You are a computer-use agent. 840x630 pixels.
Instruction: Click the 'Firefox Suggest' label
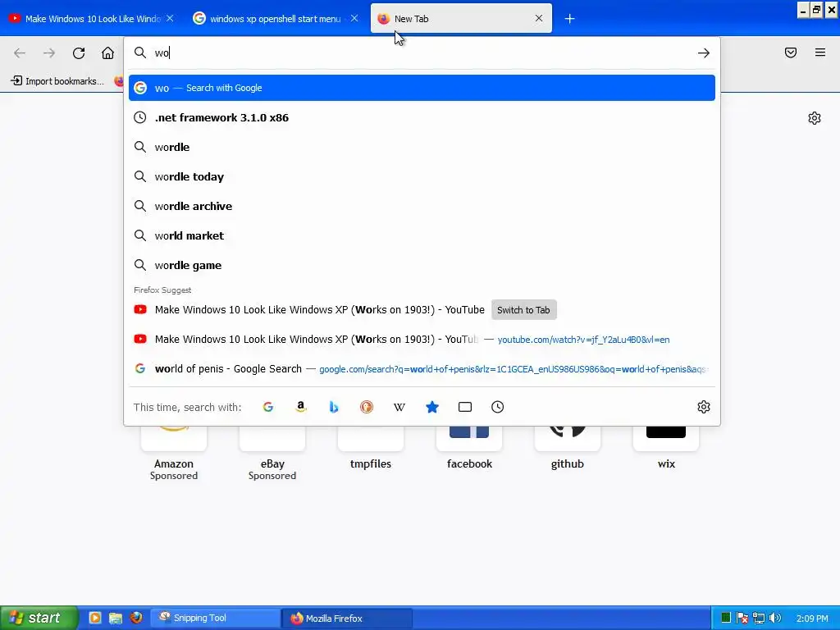(162, 290)
